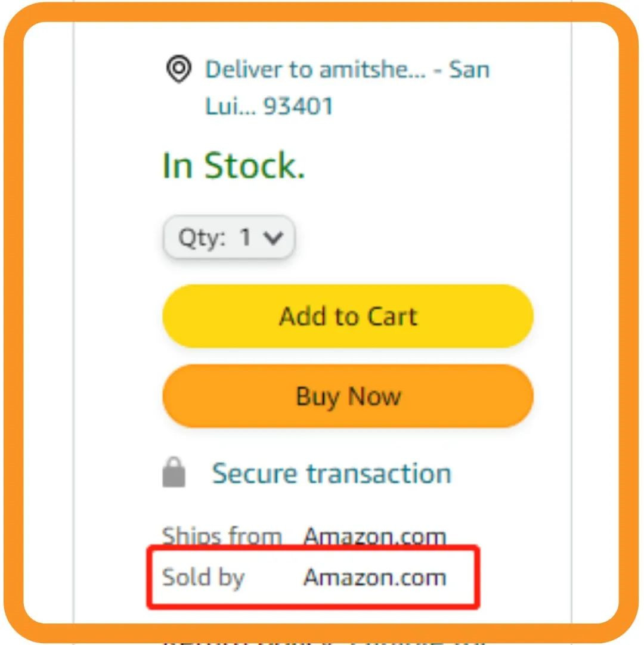Screen dimensions: 644x645
Task: Click the orange Buy Now button
Action: coord(348,396)
